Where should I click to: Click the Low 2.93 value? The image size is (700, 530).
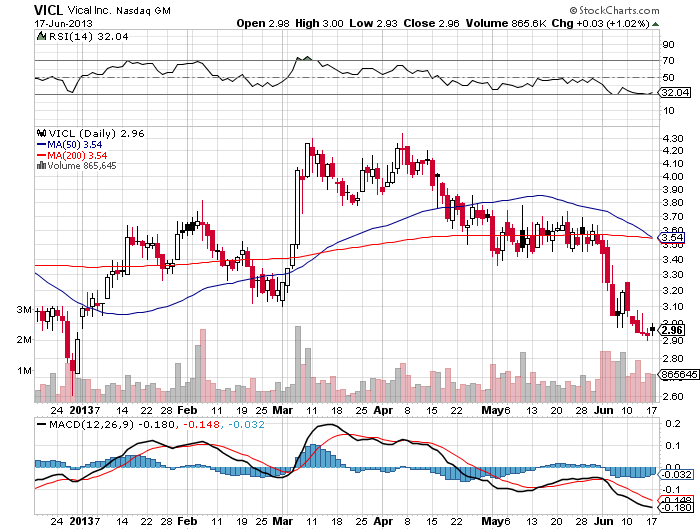pyautogui.click(x=373, y=23)
